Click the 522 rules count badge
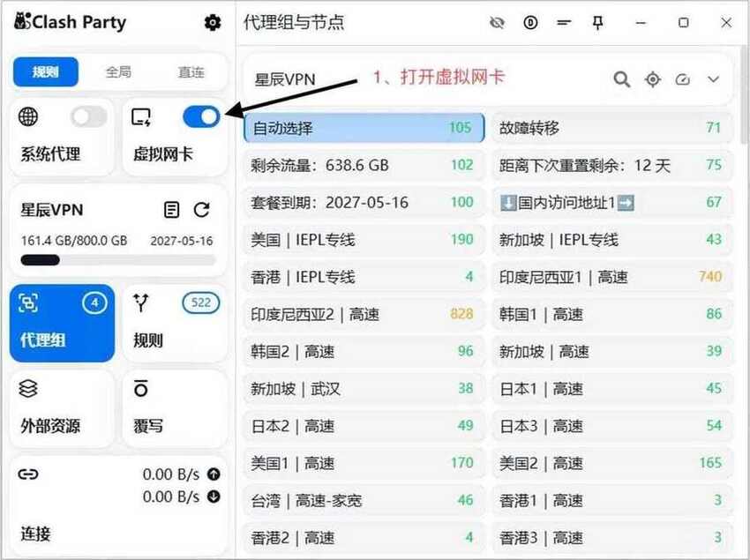The height and width of the screenshot is (560, 750). pos(201,302)
